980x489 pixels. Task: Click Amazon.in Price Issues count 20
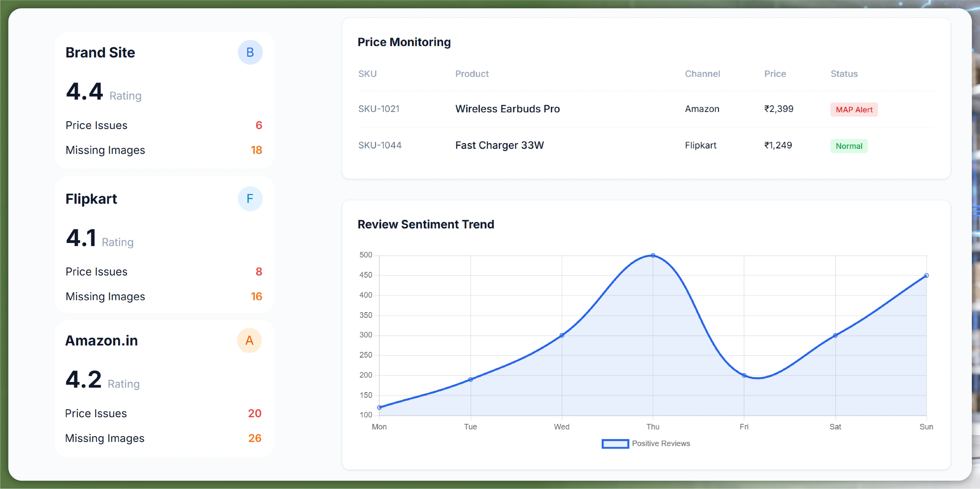(255, 413)
